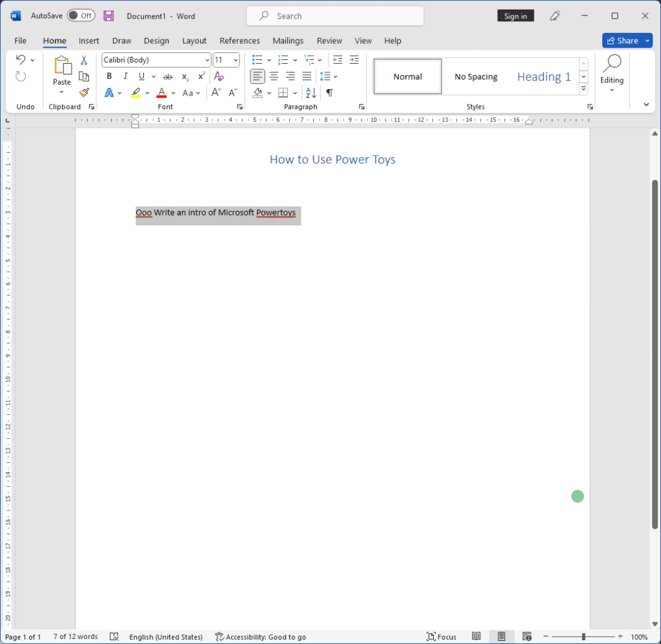Clear all formatting from selection
The image size is (661, 644).
point(219,76)
